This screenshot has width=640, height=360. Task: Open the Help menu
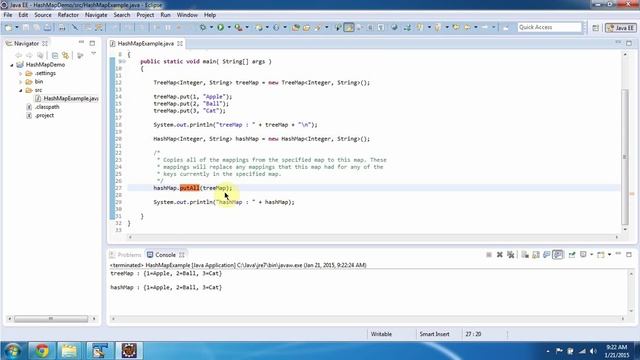pos(210,15)
